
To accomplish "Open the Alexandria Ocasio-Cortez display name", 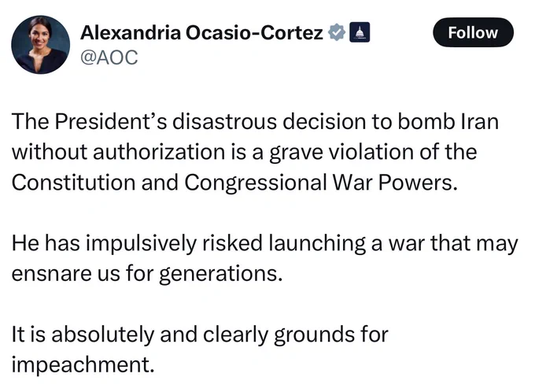I will point(201,32).
